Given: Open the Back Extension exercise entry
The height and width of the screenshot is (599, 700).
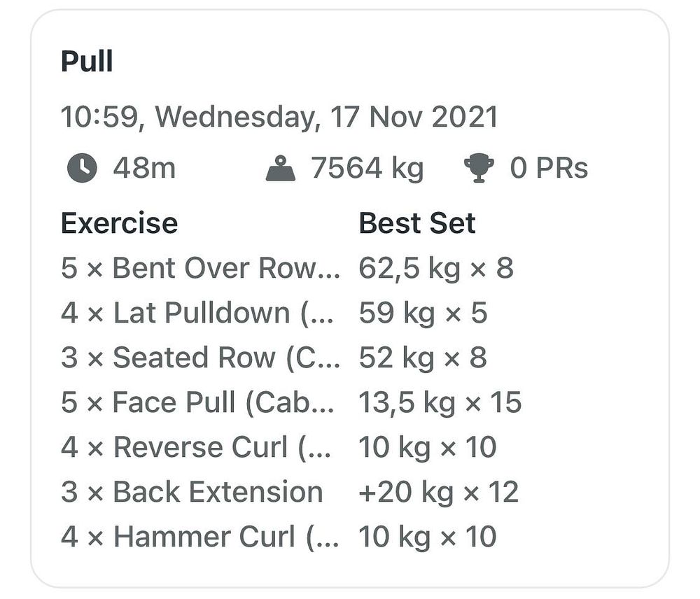Looking at the screenshot, I should coord(192,492).
